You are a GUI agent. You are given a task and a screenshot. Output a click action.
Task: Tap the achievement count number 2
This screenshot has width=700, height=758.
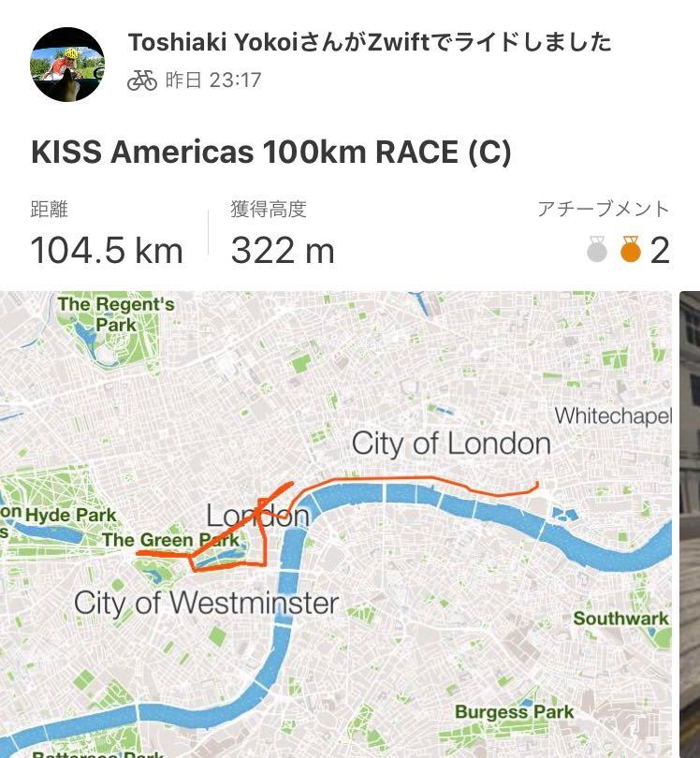(x=660, y=251)
